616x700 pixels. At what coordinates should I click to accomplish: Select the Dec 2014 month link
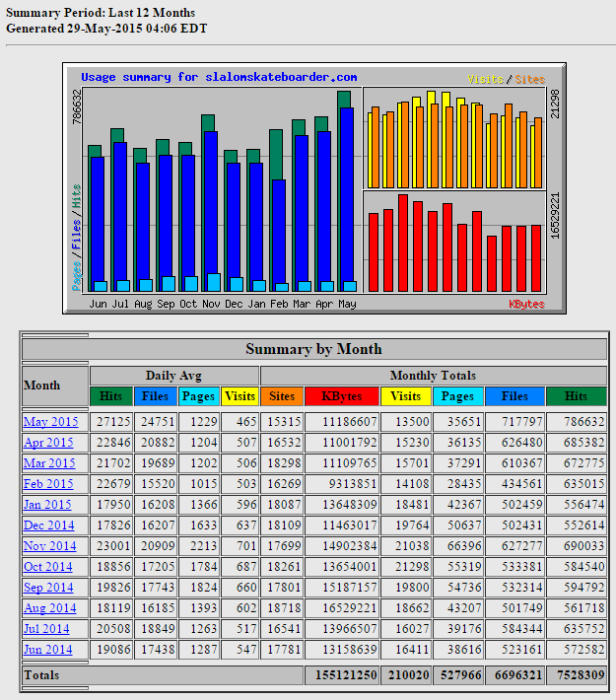(x=49, y=525)
